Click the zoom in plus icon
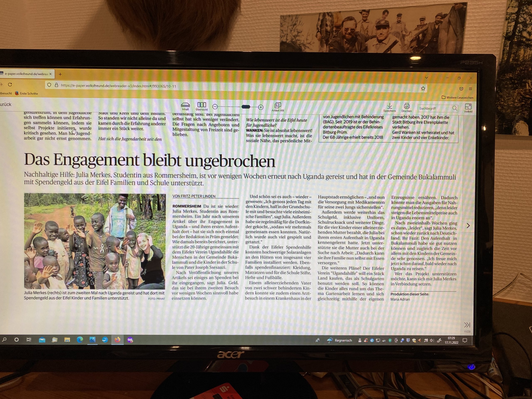This screenshot has height=399, width=532. [261, 107]
